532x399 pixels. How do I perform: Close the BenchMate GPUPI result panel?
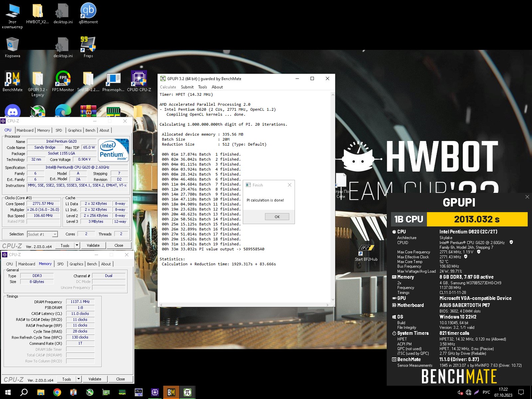pyautogui.click(x=527, y=197)
